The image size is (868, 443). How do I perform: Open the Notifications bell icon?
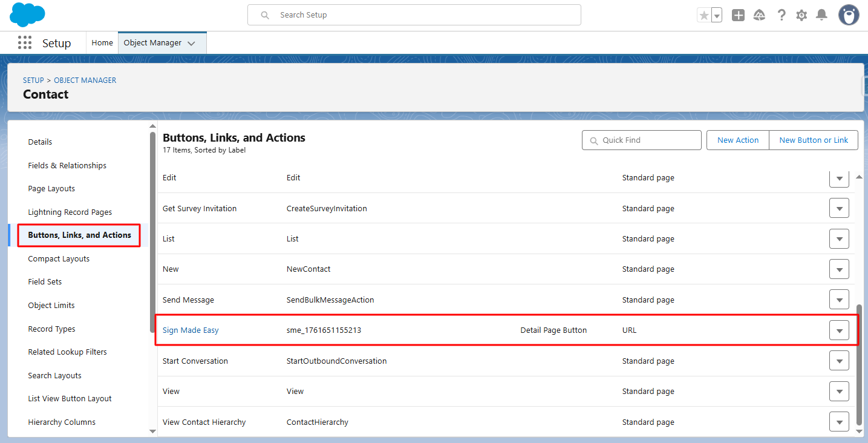coord(821,16)
